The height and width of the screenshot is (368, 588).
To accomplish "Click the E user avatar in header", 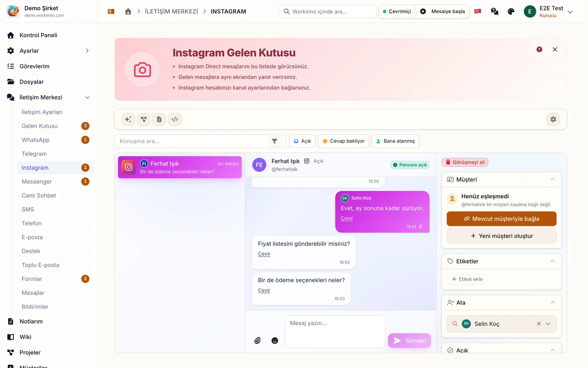I will pyautogui.click(x=530, y=11).
